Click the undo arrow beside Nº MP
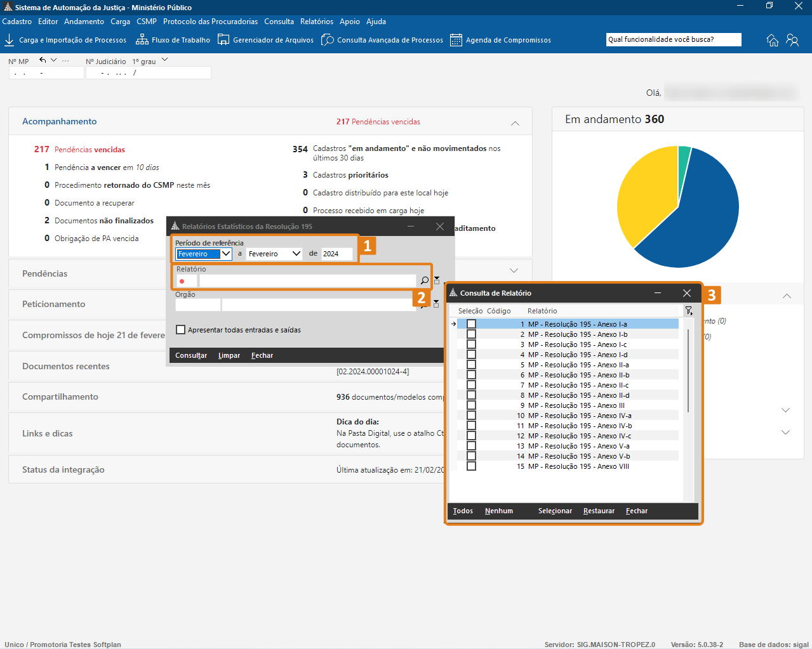Image resolution: width=812 pixels, height=649 pixels. [x=43, y=60]
